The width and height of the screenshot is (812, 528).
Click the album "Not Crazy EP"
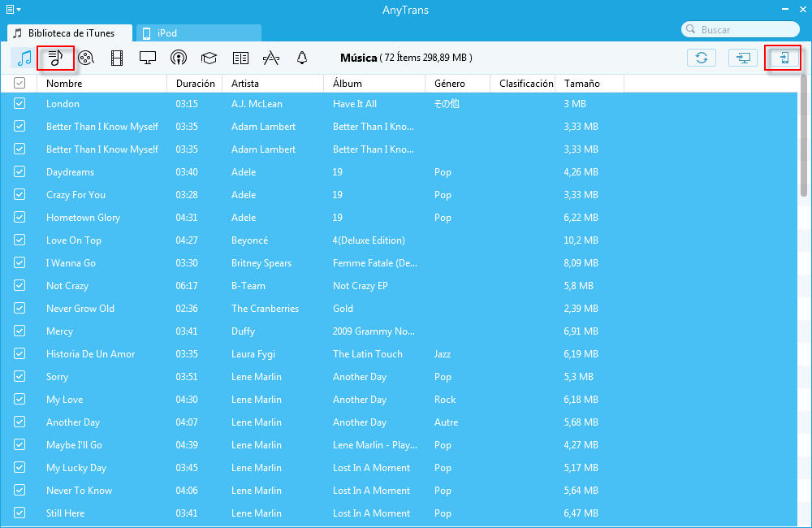(x=361, y=286)
